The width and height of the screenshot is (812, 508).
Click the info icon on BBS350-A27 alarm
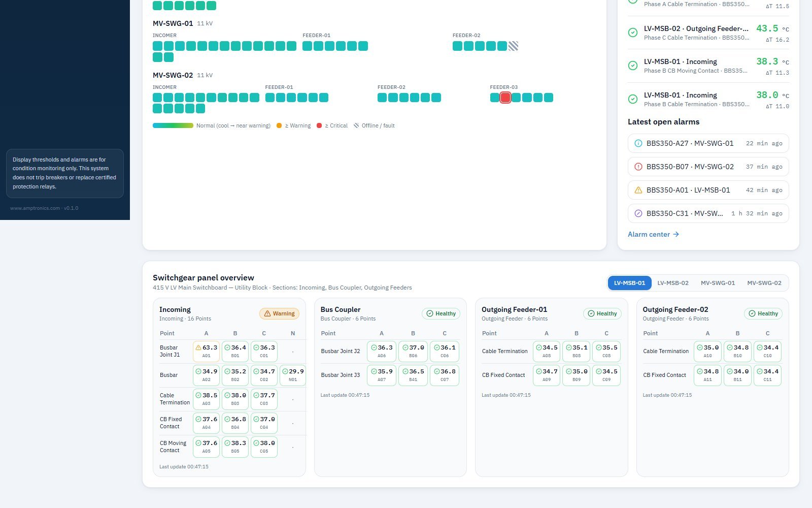[638, 143]
